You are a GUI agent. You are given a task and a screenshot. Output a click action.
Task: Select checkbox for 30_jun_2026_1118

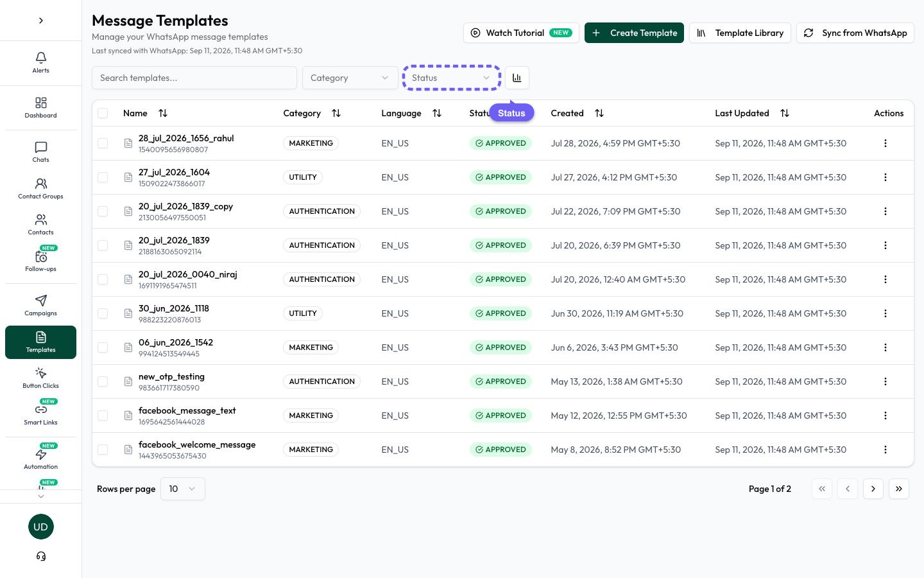coord(103,313)
